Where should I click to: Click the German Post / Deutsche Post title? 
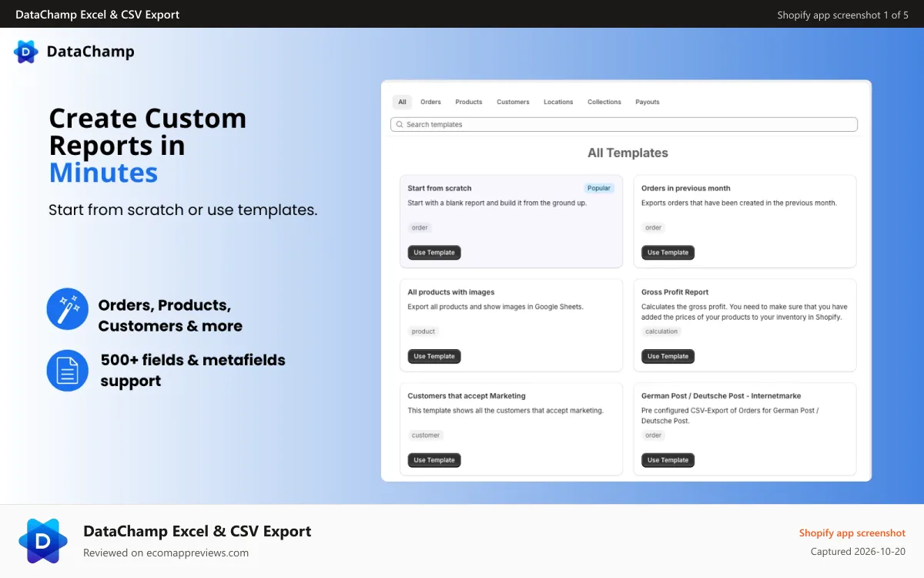pos(721,396)
